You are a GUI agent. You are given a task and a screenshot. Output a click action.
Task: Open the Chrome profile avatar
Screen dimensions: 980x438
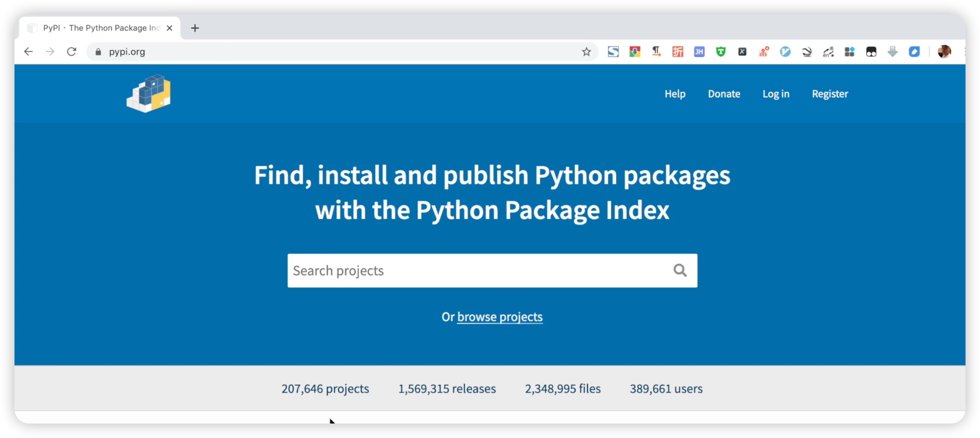[944, 52]
